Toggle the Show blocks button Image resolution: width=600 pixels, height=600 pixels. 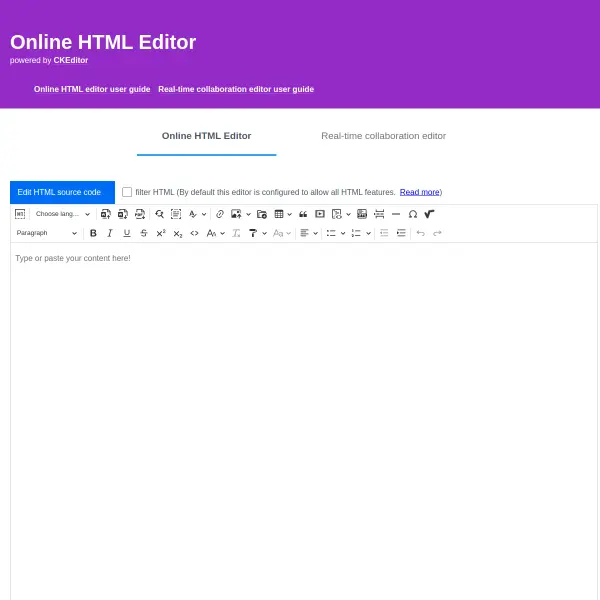point(20,214)
